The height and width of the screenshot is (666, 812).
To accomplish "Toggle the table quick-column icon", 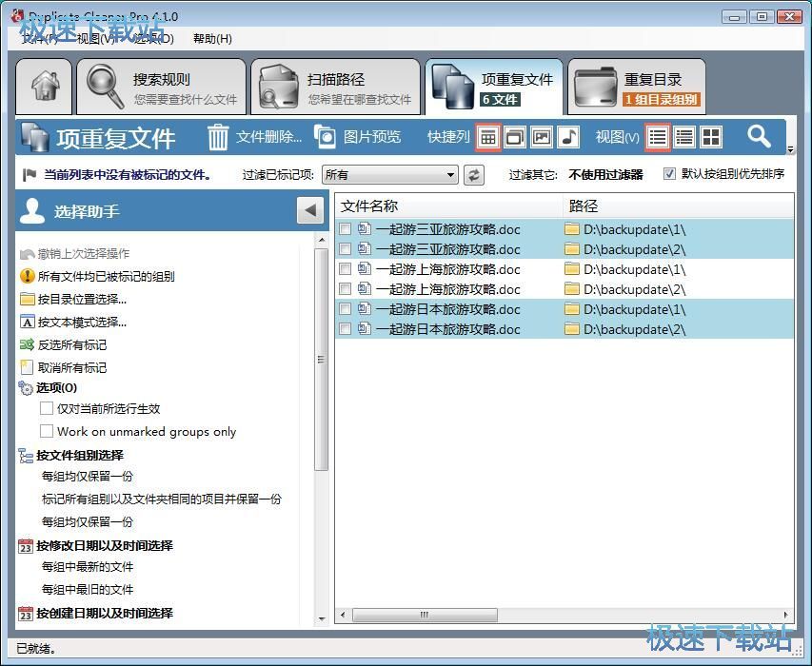I will point(487,137).
